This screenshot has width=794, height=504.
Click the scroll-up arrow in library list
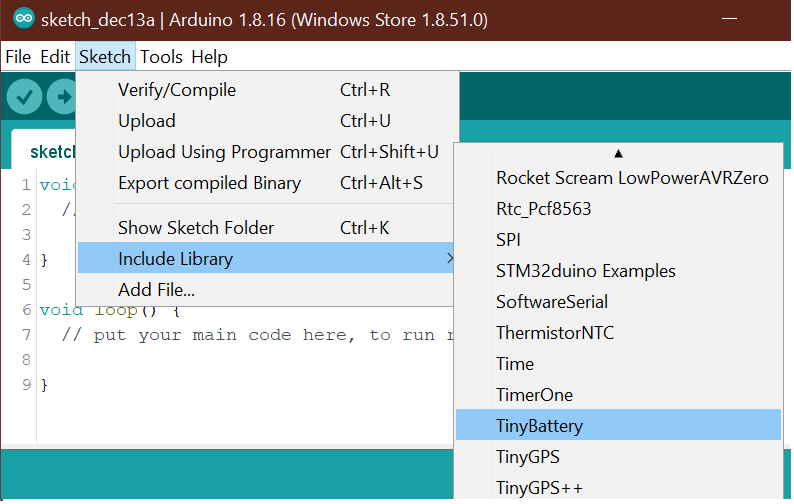point(618,153)
